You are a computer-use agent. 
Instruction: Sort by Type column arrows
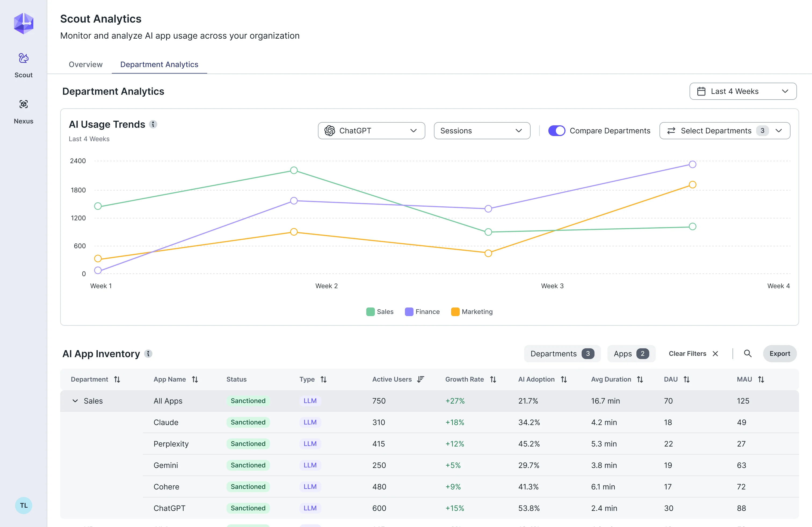[x=324, y=379]
